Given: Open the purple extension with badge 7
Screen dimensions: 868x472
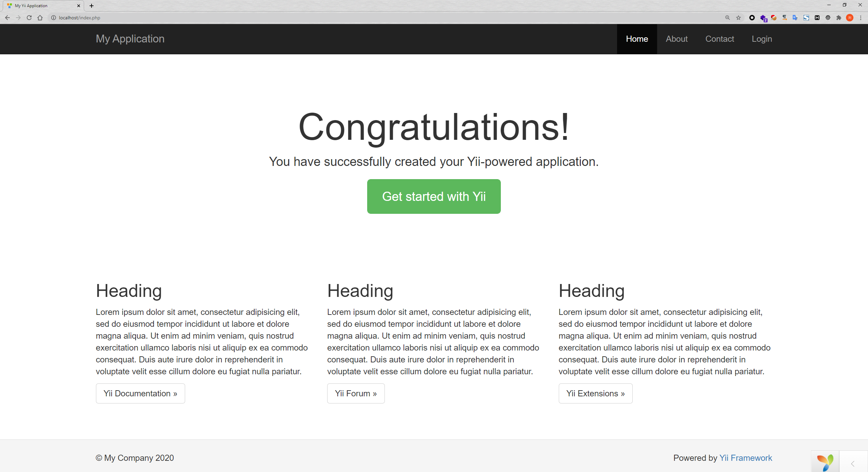Looking at the screenshot, I should pos(763,18).
